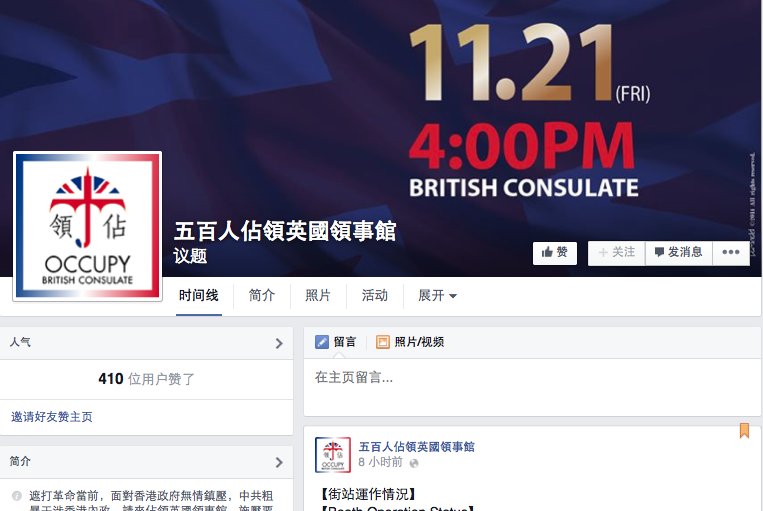
Task: Open the 活动 events tab
Action: point(375,295)
